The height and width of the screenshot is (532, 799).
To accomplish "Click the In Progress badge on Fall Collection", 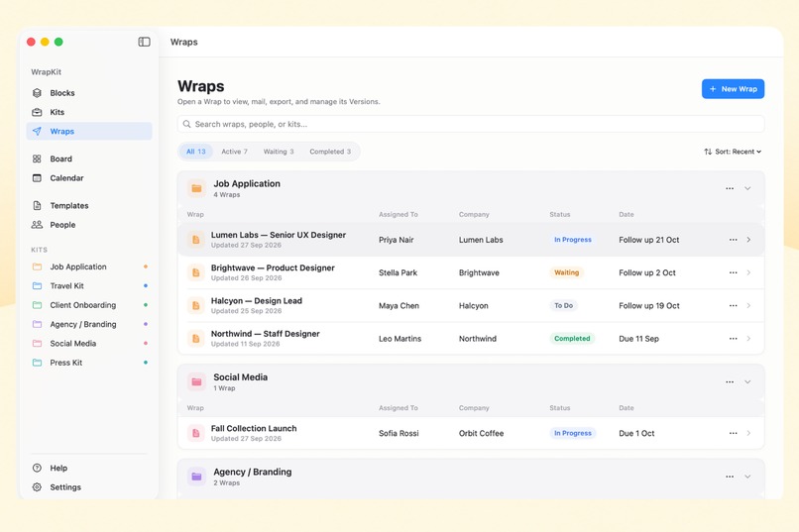I will click(x=573, y=433).
